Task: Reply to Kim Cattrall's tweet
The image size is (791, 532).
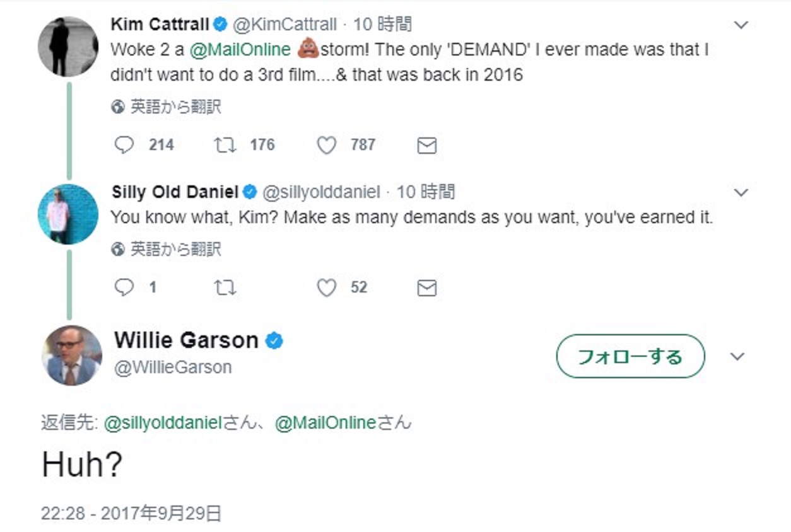Action: pyautogui.click(x=124, y=146)
